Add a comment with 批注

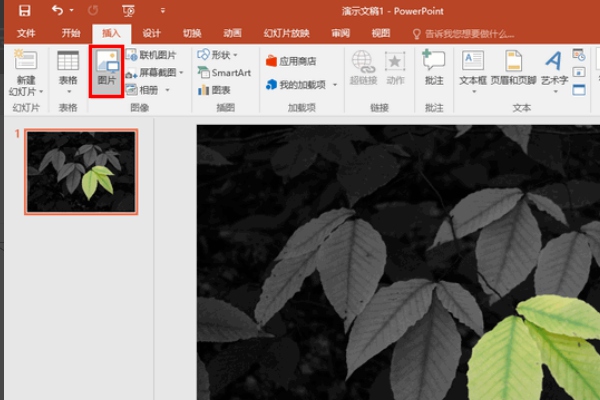coord(434,67)
